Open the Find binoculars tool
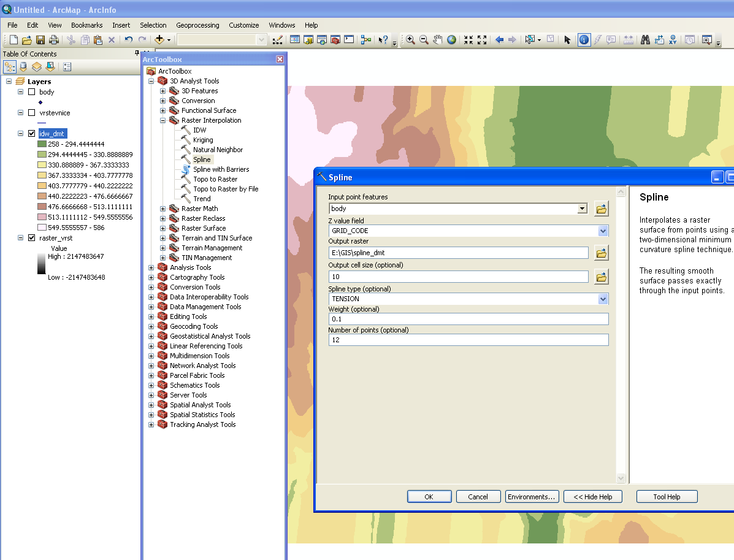The height and width of the screenshot is (560, 734). click(646, 40)
